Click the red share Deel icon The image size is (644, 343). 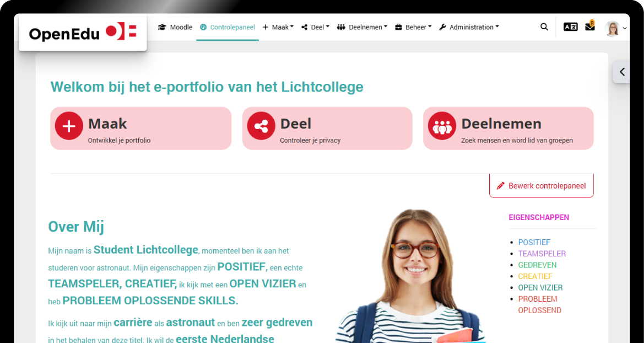(x=261, y=126)
